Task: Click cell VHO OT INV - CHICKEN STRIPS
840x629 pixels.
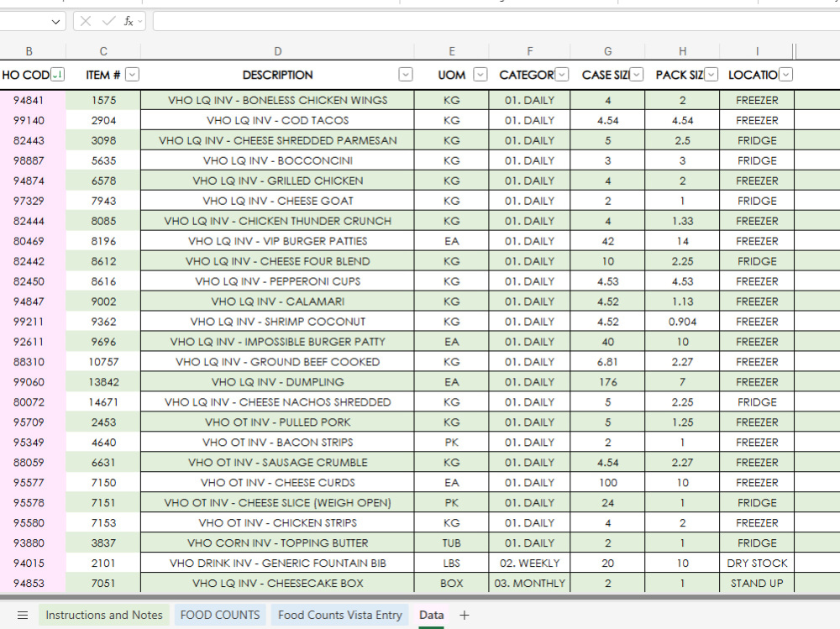Action: tap(277, 523)
